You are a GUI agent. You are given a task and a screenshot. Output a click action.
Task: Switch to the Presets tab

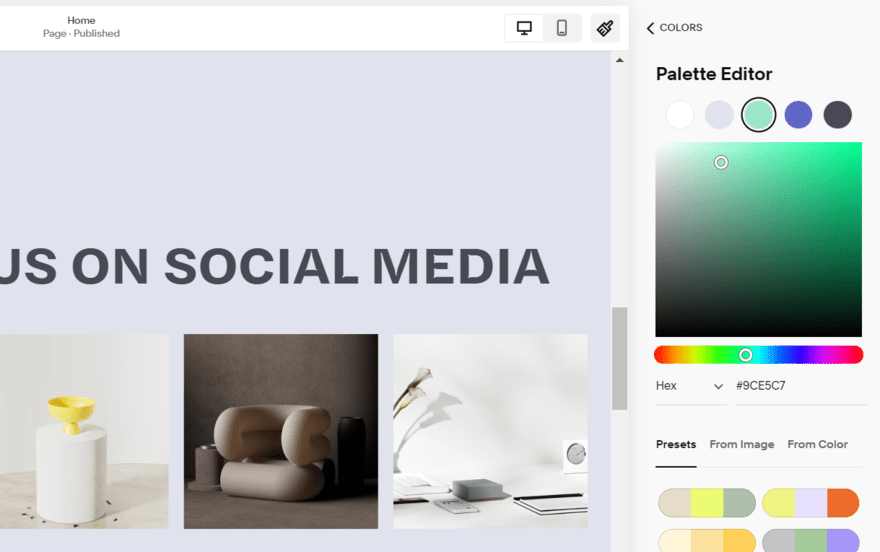[676, 444]
